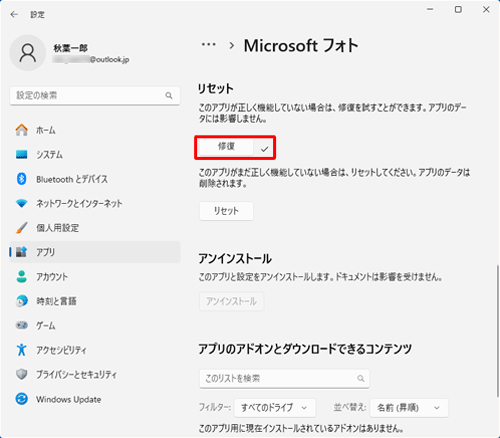Open システム settings page

pyautogui.click(x=95, y=155)
